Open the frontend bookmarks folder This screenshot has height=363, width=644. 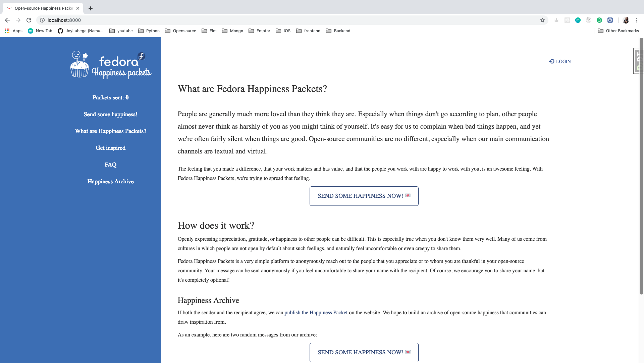(308, 31)
